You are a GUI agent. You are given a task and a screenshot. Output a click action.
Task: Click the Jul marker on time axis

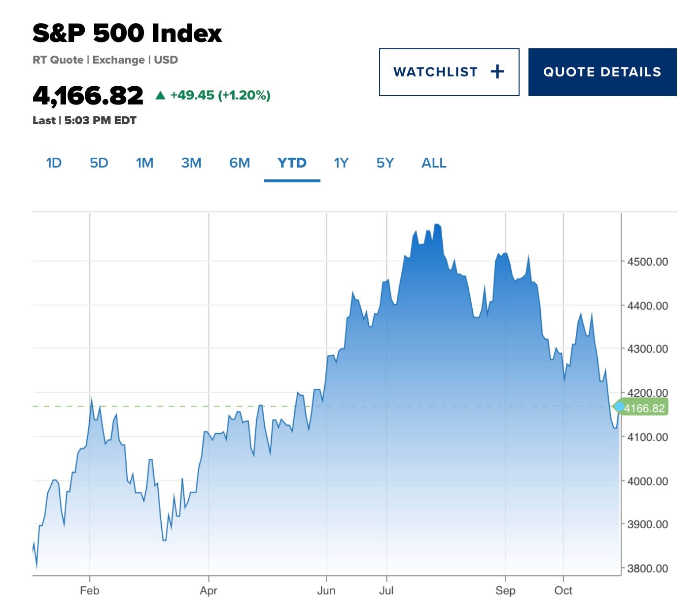pos(386,590)
